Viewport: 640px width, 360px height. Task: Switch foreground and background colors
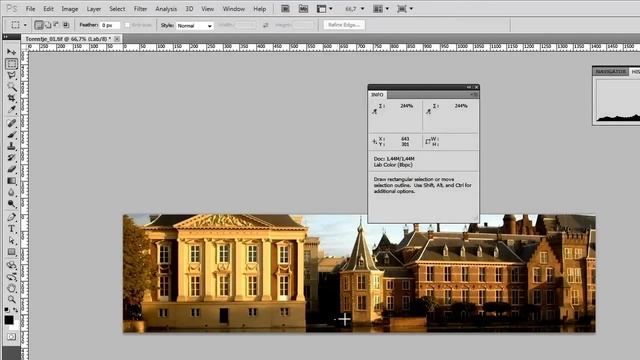(x=16, y=310)
